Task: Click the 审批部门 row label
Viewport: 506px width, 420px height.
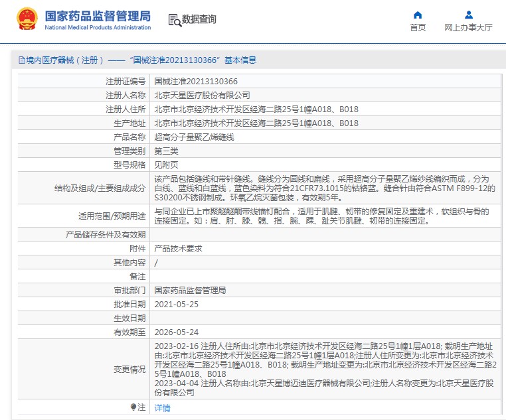Action: click(x=129, y=290)
